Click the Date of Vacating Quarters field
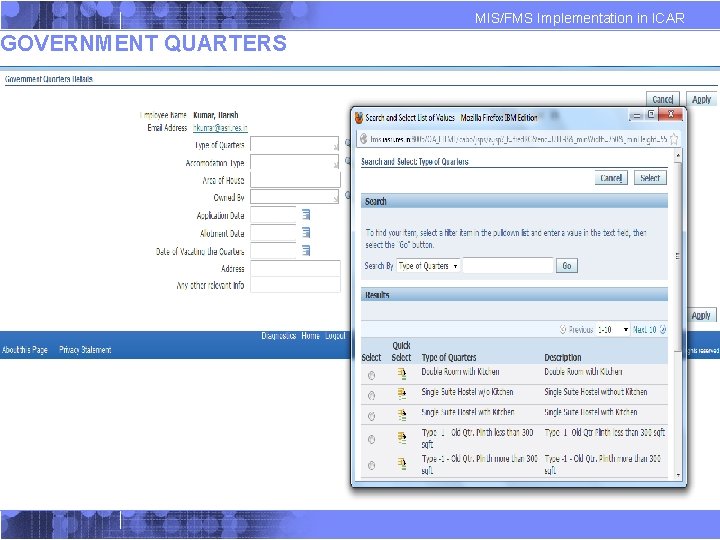 click(273, 250)
